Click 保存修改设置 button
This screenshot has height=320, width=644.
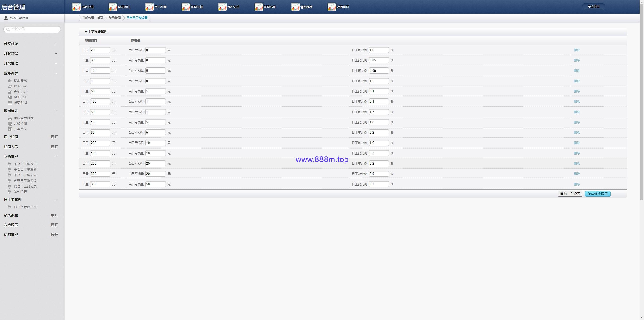pyautogui.click(x=597, y=194)
